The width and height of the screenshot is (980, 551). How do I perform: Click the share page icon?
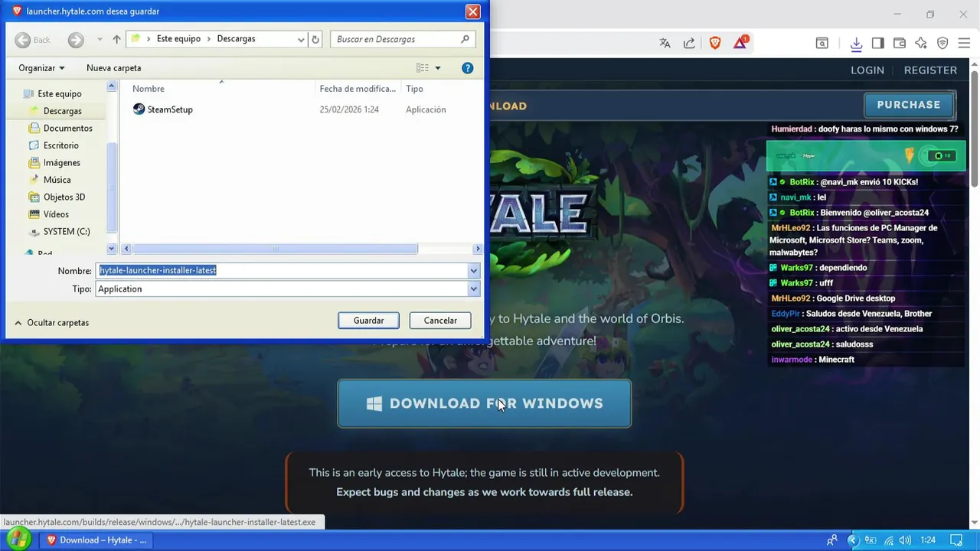click(689, 43)
